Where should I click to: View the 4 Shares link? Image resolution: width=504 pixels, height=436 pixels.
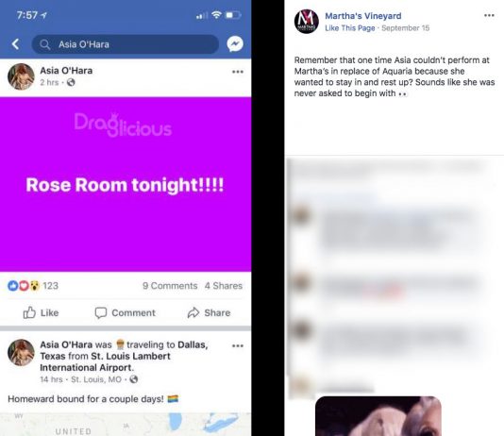[x=224, y=286]
